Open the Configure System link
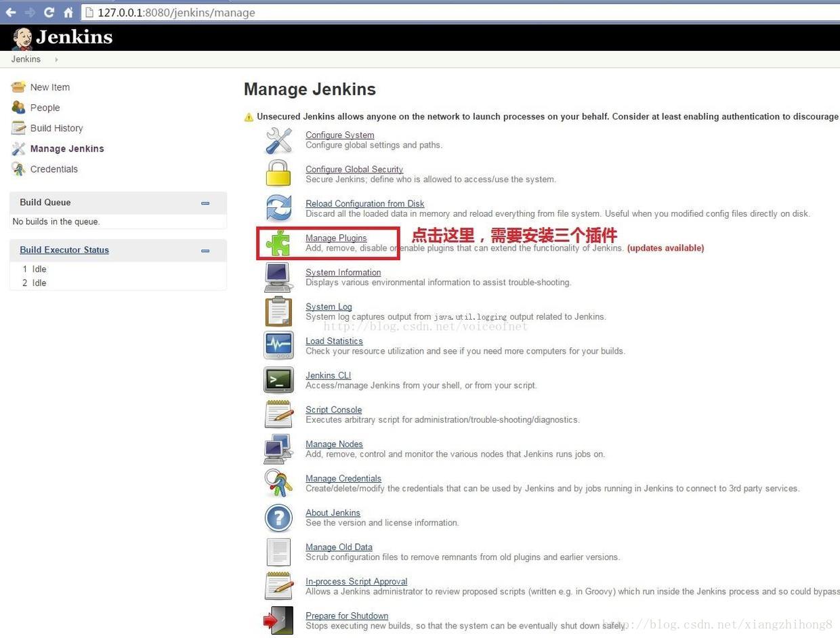This screenshot has width=840, height=638. point(340,135)
